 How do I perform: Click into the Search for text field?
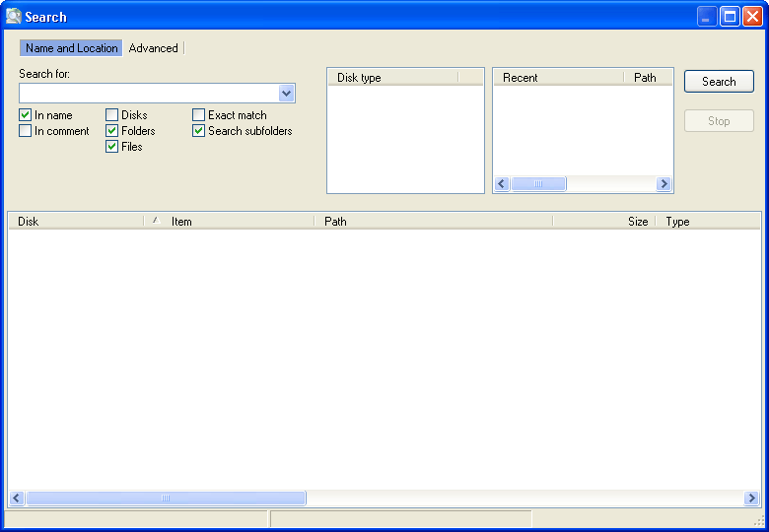[x=149, y=93]
